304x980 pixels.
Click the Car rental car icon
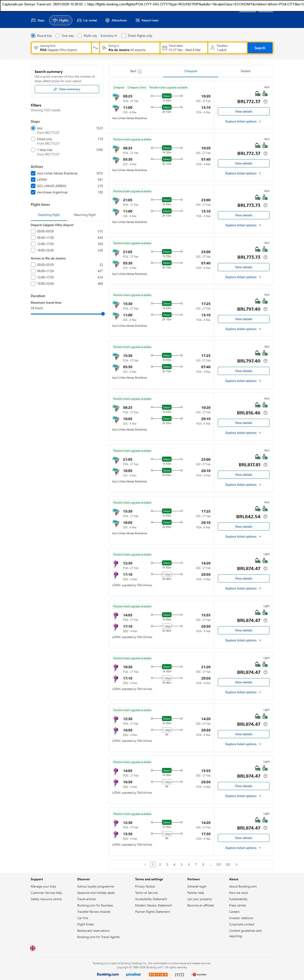pyautogui.click(x=79, y=21)
